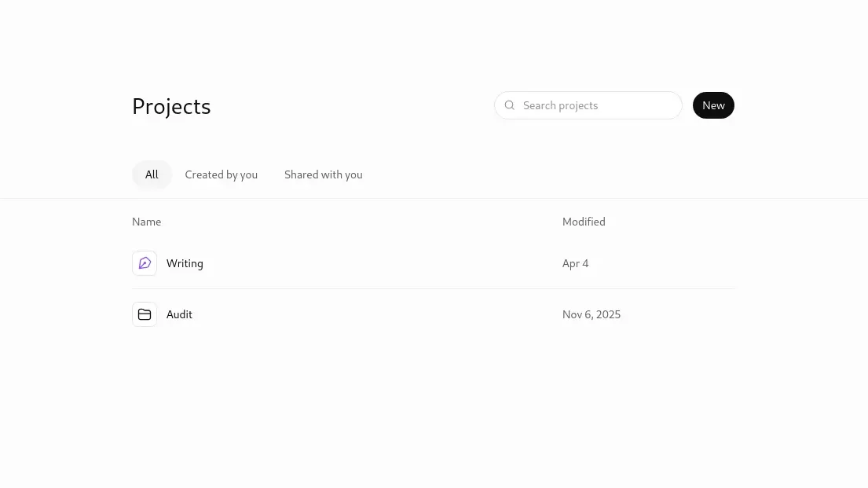Select the Audit row's empty middle area
The height and width of the screenshot is (488, 868).
pyautogui.click(x=376, y=314)
